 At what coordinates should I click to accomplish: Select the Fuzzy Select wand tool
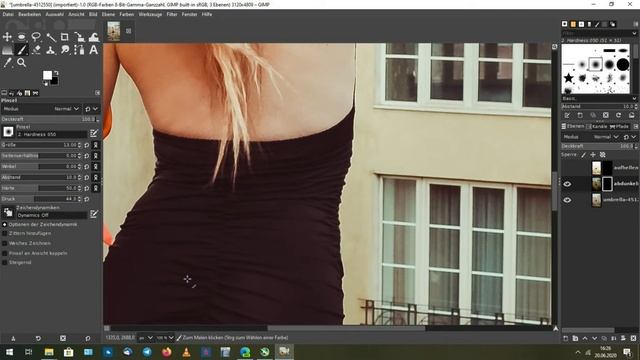coord(51,37)
